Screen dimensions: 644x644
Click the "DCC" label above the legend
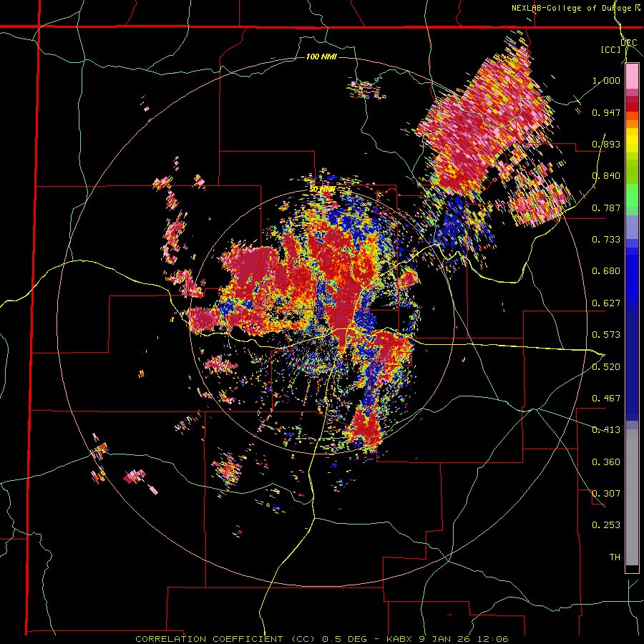pyautogui.click(x=629, y=43)
